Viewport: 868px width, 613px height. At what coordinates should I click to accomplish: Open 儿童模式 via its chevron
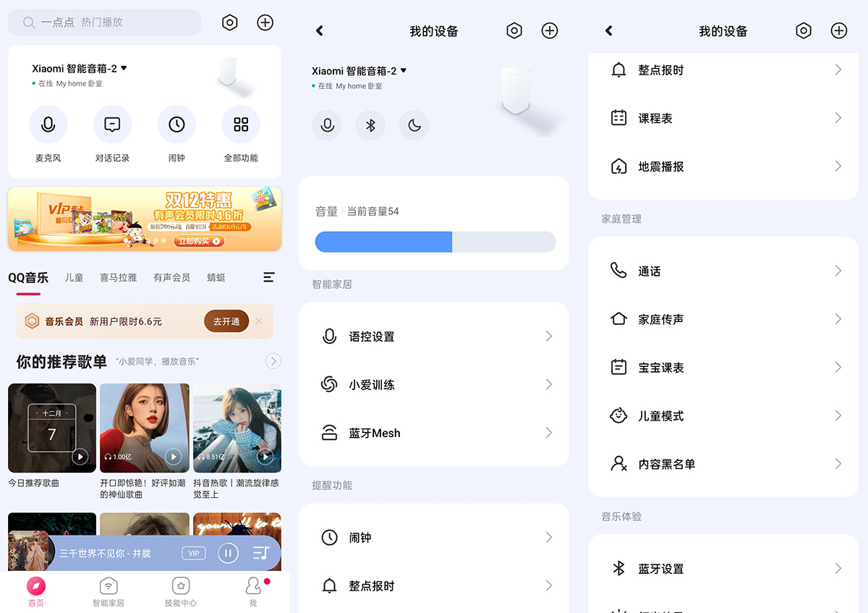838,415
